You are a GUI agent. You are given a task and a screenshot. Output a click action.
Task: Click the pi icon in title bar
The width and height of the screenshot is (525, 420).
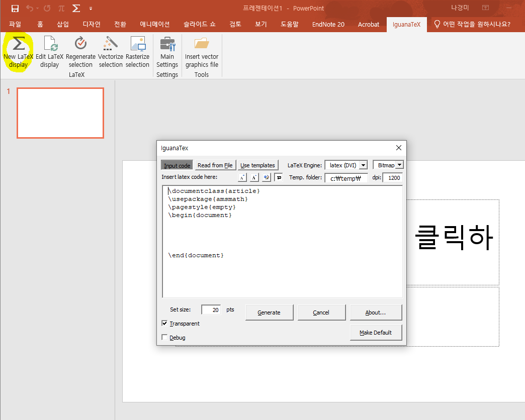pyautogui.click(x=61, y=9)
